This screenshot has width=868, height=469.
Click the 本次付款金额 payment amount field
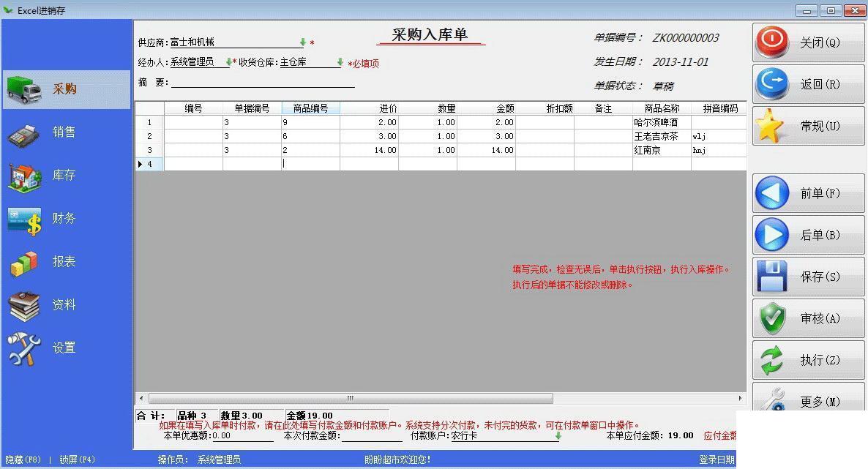tap(372, 436)
